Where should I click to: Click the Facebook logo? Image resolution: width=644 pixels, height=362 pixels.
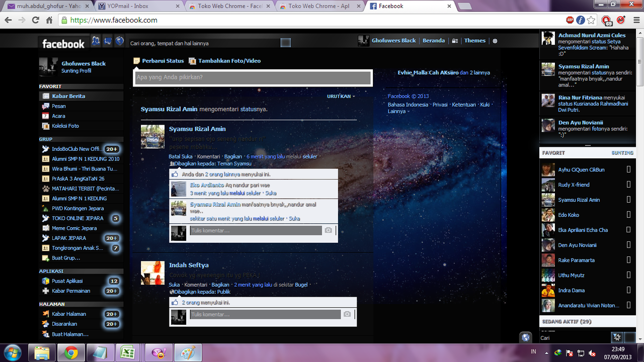[x=63, y=44]
